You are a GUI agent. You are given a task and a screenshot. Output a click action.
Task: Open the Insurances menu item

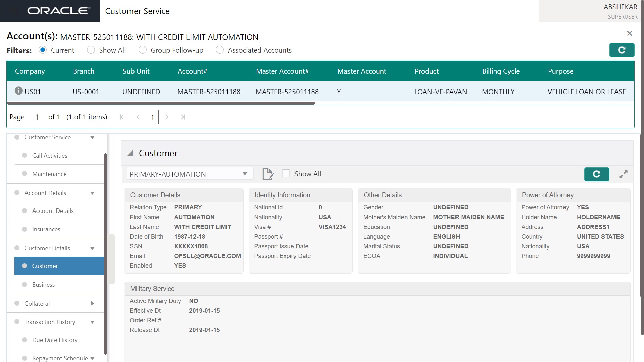pyautogui.click(x=46, y=229)
